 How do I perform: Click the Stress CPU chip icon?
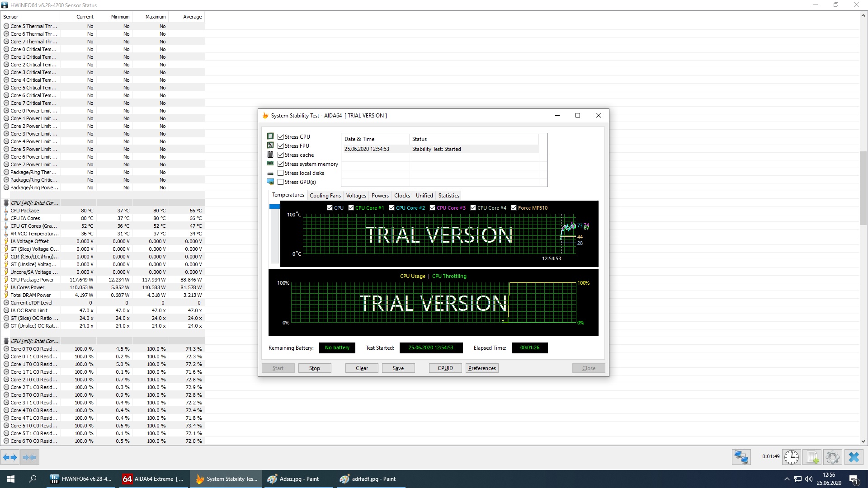click(270, 136)
